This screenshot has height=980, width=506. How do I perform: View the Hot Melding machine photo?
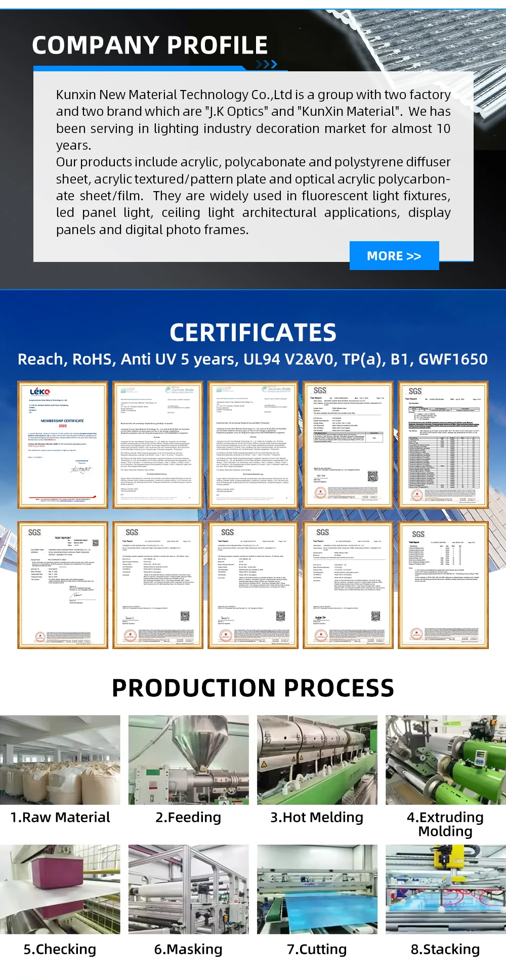tap(317, 760)
